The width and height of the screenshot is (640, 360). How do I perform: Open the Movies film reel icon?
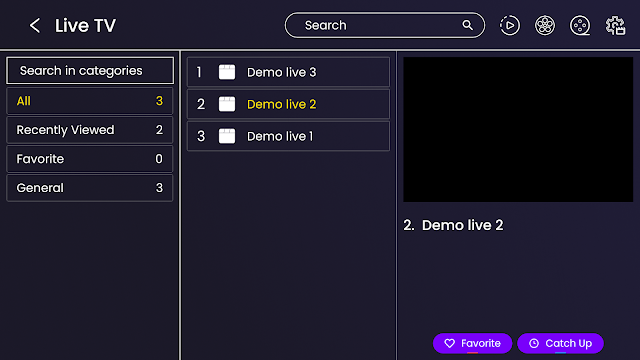[x=545, y=25]
